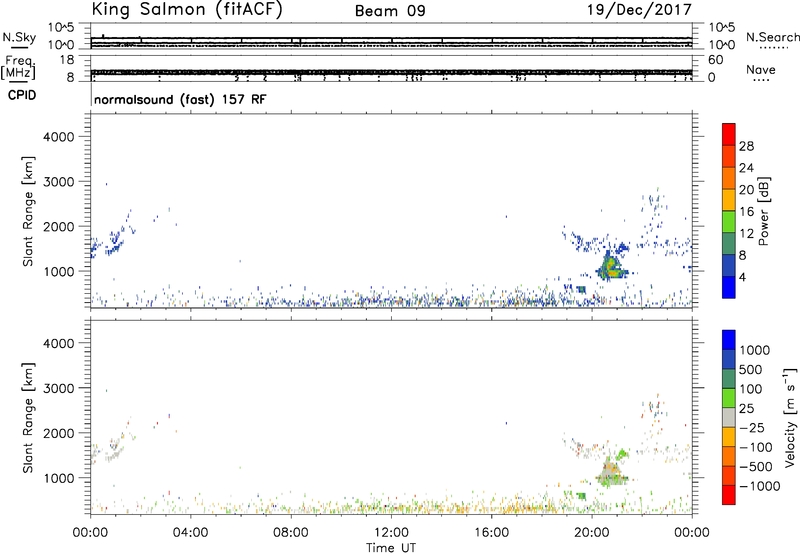Click the Nave legend label

761,70
